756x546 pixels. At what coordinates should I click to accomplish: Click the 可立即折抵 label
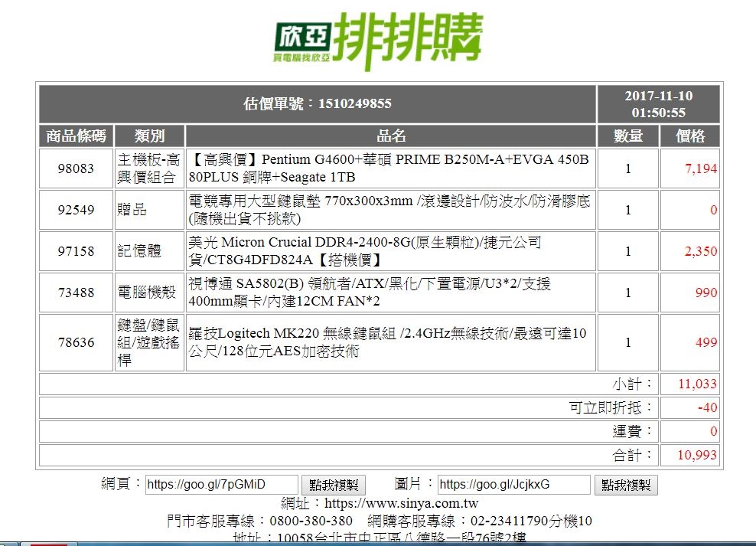[611, 408]
